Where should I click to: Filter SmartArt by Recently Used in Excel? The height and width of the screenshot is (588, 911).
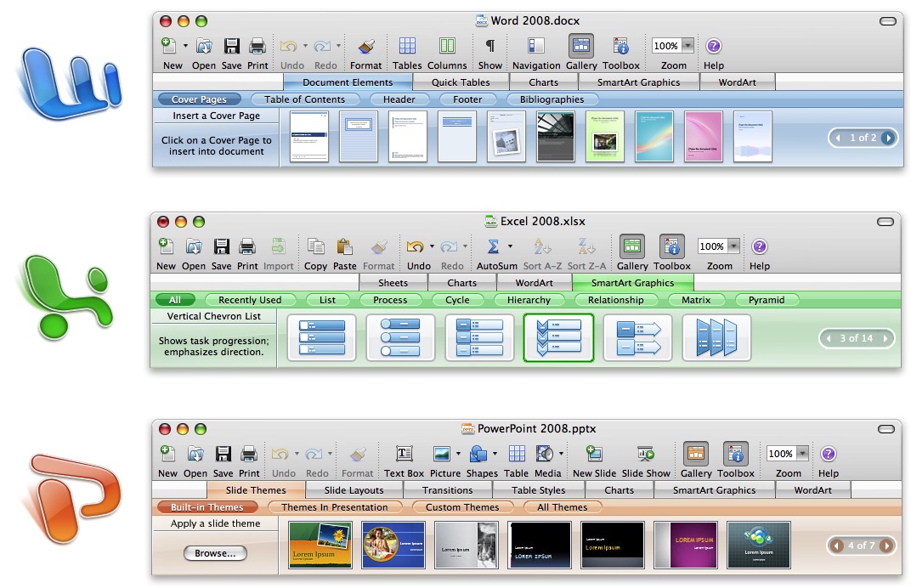pos(250,300)
